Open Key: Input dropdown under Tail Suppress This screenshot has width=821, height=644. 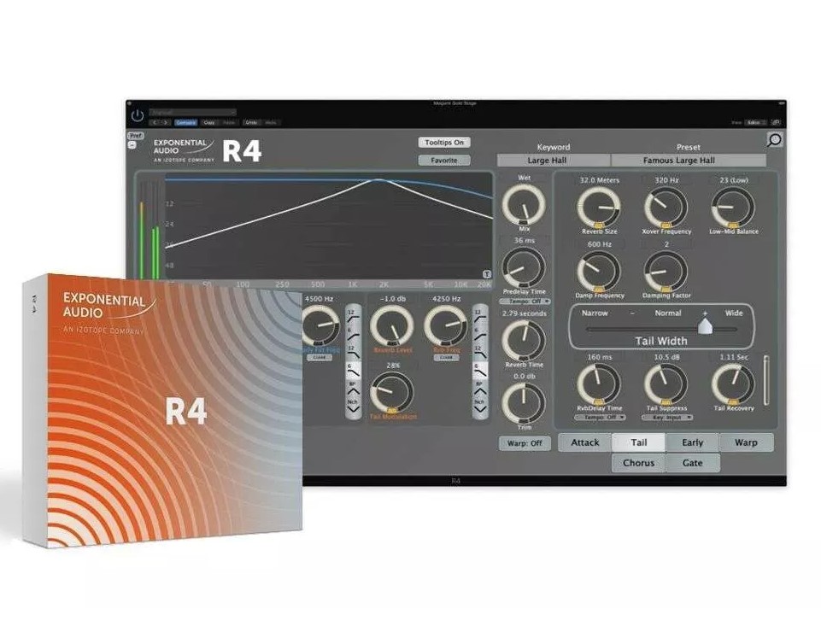click(x=667, y=418)
